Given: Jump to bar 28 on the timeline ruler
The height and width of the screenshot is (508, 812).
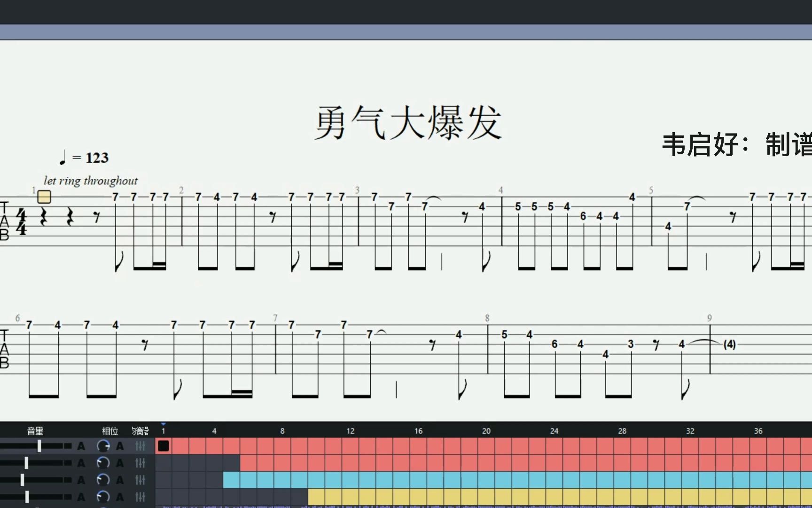Looking at the screenshot, I should (622, 431).
